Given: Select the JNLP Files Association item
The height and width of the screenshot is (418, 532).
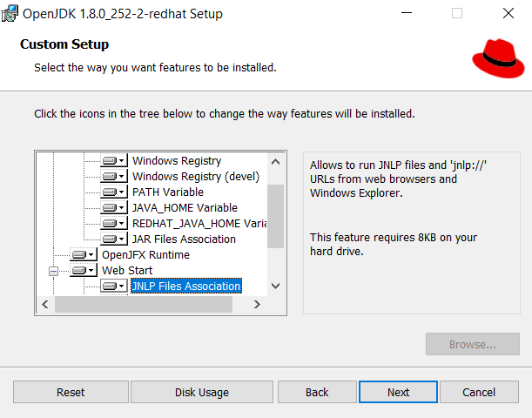Looking at the screenshot, I should coord(185,287).
